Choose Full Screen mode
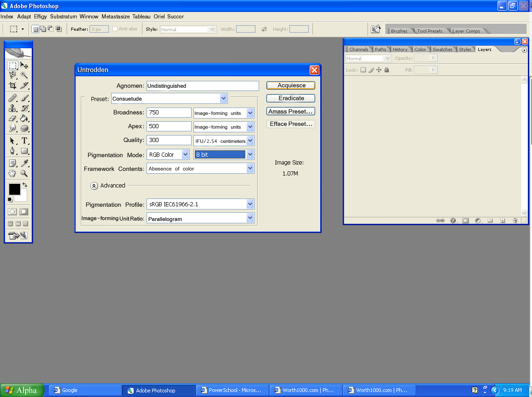The height and width of the screenshot is (397, 532). tap(25, 224)
